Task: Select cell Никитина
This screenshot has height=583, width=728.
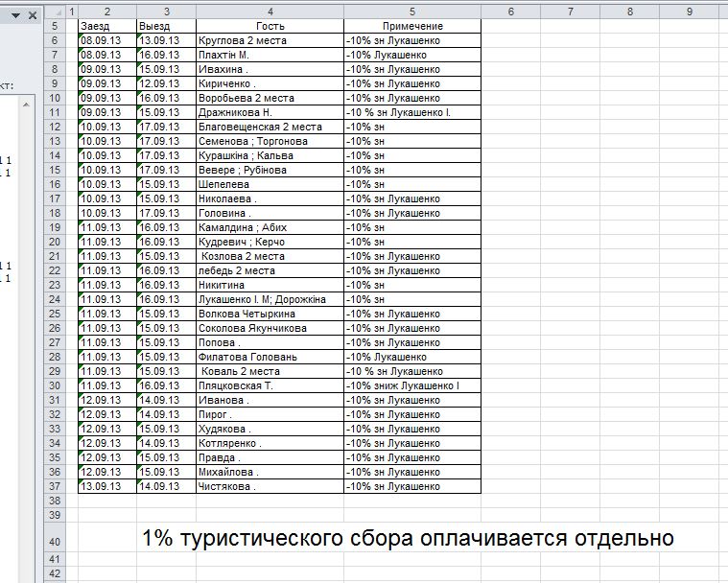Action: [x=270, y=285]
